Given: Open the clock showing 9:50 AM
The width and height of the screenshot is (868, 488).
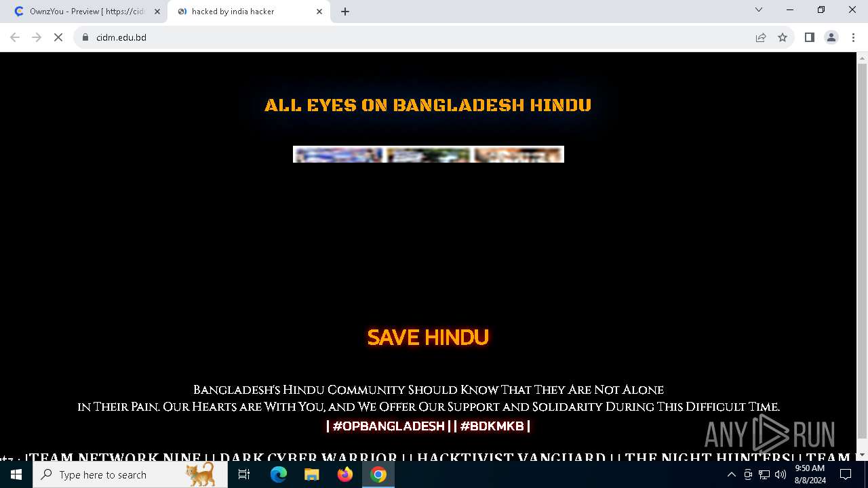Looking at the screenshot, I should [x=810, y=474].
